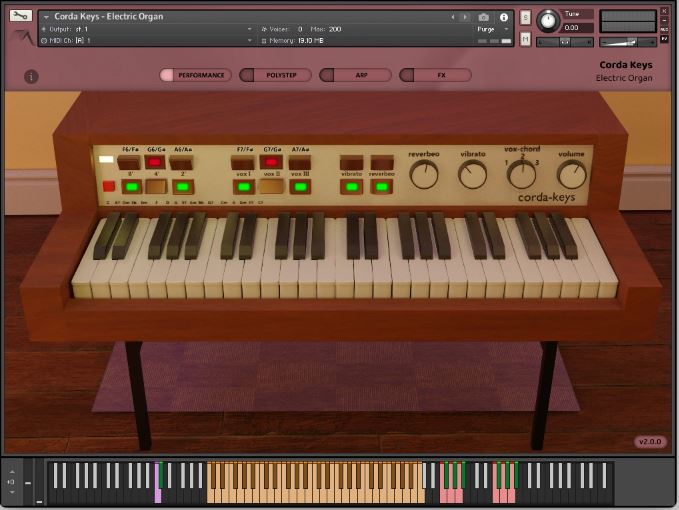
Task: Open the Purge dropdown menu
Action: point(492,29)
